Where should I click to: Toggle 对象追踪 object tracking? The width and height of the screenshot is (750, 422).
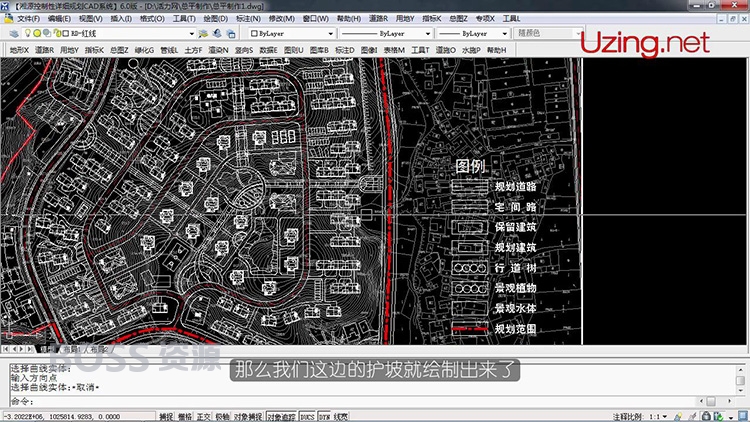[x=281, y=417]
